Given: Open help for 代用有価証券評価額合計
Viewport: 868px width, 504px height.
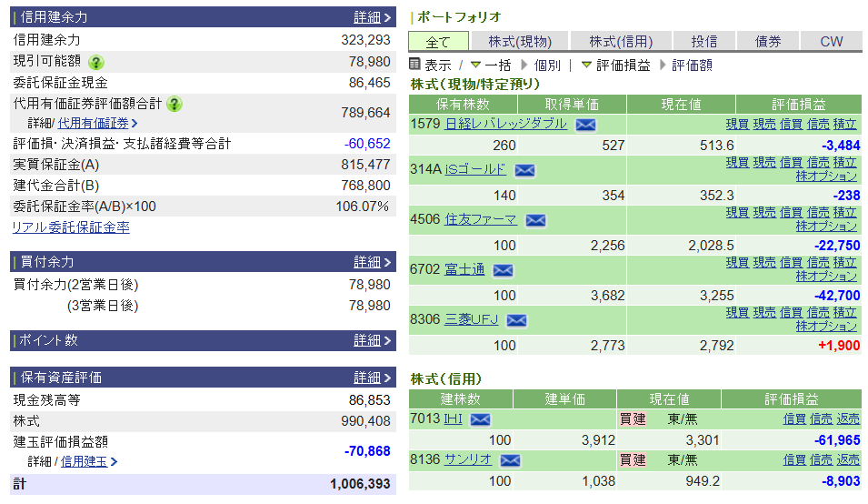Looking at the screenshot, I should click(175, 104).
